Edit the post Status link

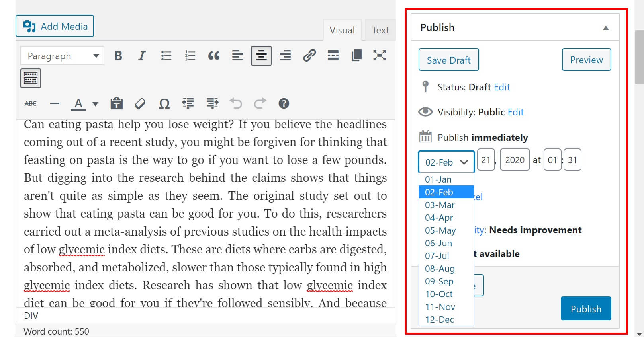[502, 87]
